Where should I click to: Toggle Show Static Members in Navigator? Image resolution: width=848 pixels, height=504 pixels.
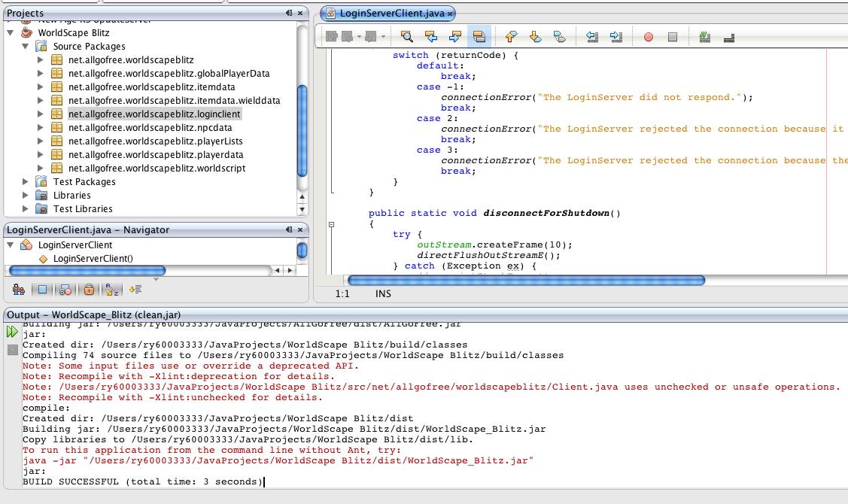pyautogui.click(x=65, y=290)
